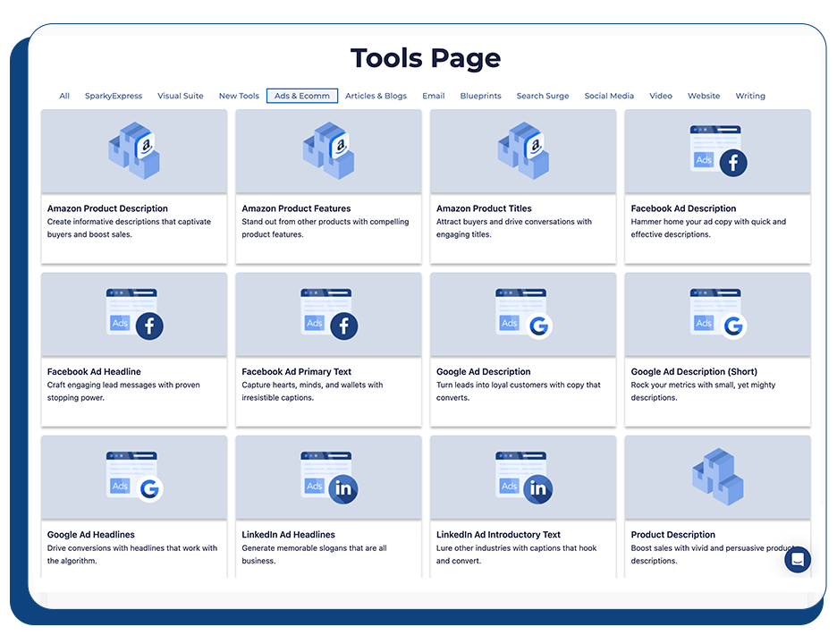Open the chat widget bubble icon
This screenshot has width=837, height=644.
click(x=798, y=560)
